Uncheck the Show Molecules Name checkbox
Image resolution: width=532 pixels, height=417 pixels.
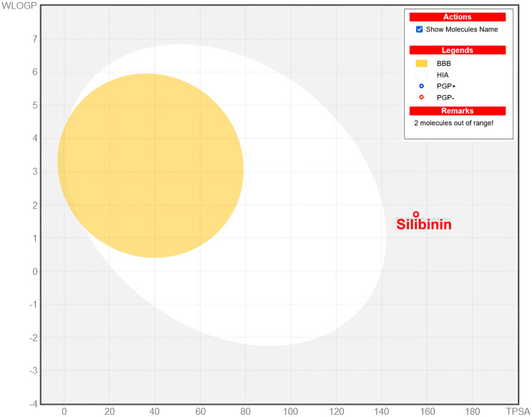click(x=420, y=29)
